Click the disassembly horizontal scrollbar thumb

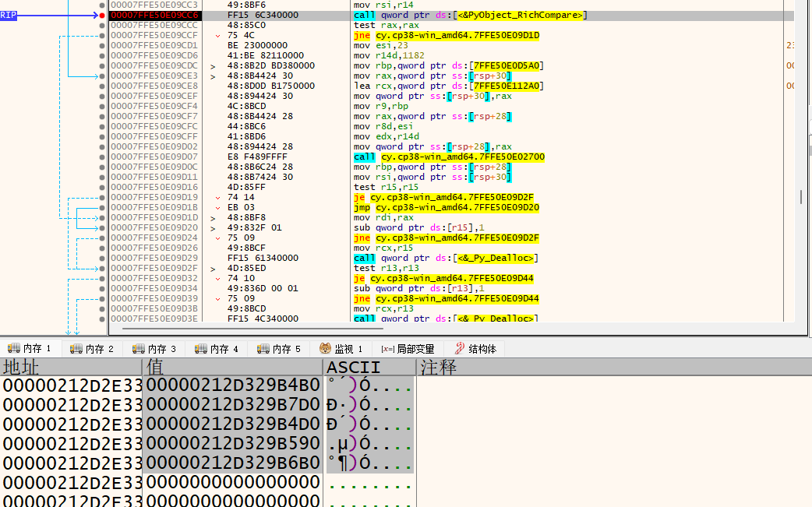click(252, 328)
